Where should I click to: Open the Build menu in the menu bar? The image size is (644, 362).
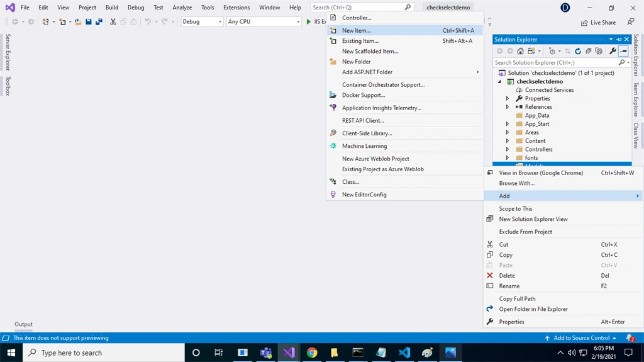112,8
